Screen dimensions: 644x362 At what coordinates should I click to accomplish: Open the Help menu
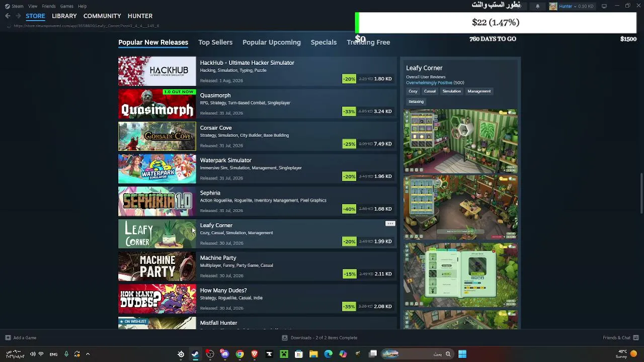82,6
